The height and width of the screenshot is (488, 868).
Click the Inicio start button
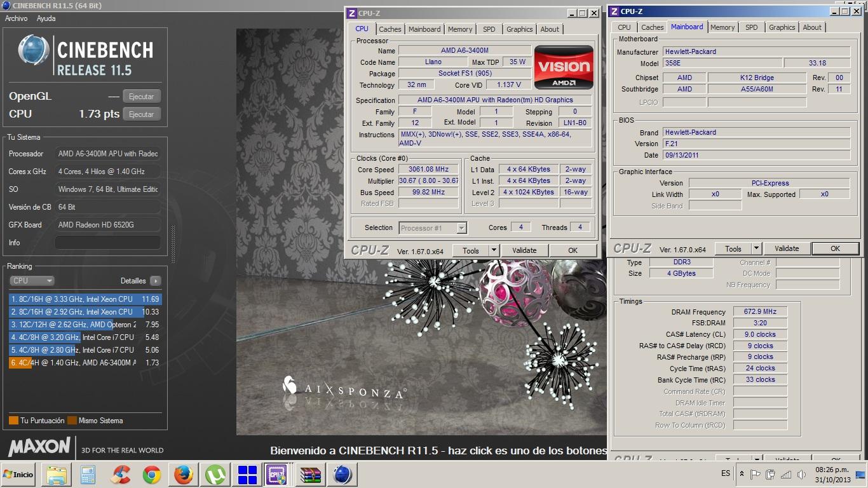click(x=18, y=475)
